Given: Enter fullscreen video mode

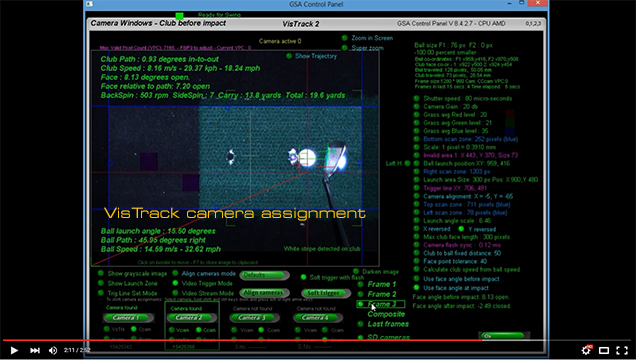Looking at the screenshot, I should (x=622, y=350).
